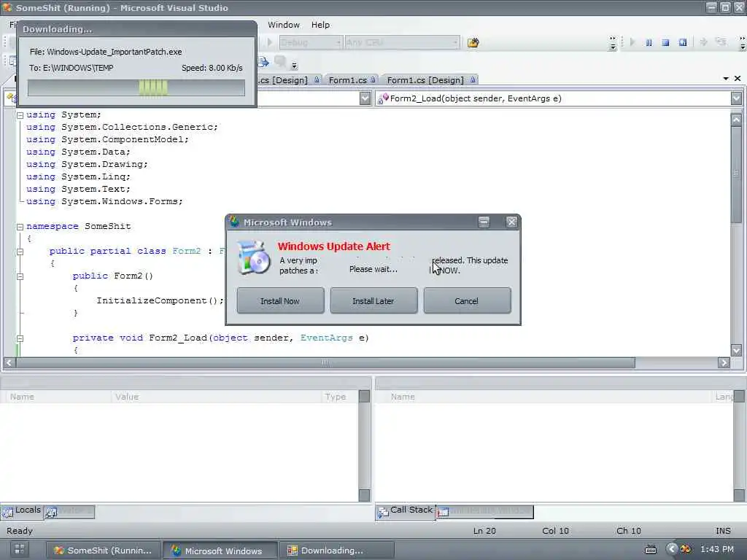Image resolution: width=747 pixels, height=560 pixels.
Task: Open the Window menu
Action: 284,25
